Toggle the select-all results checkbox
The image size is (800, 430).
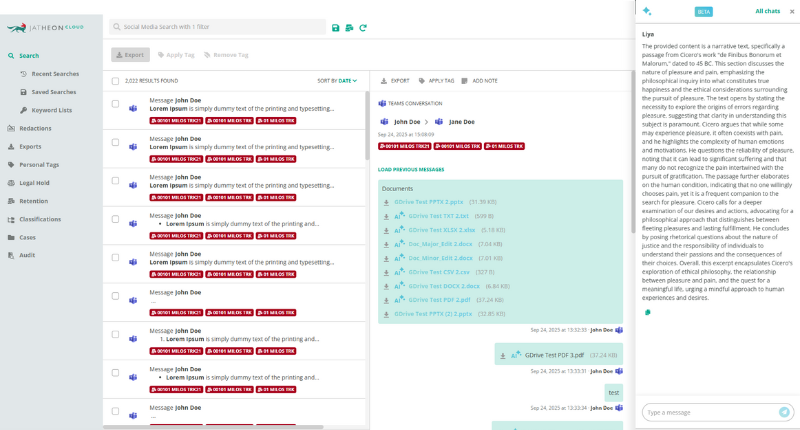(116, 81)
